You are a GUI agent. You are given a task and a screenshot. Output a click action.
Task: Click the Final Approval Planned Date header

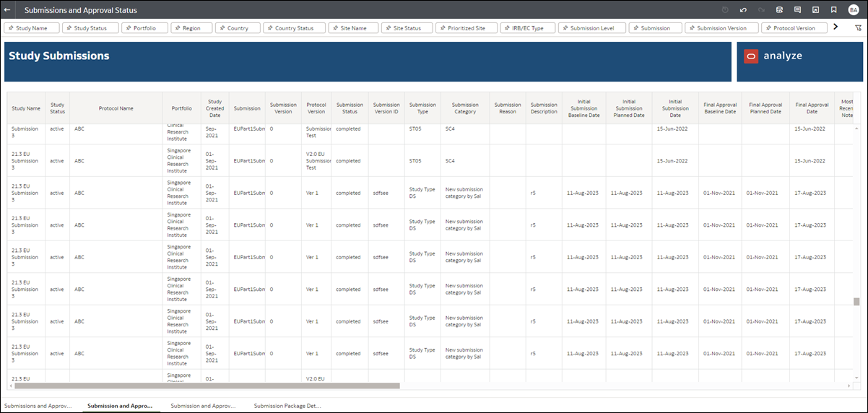(x=765, y=108)
